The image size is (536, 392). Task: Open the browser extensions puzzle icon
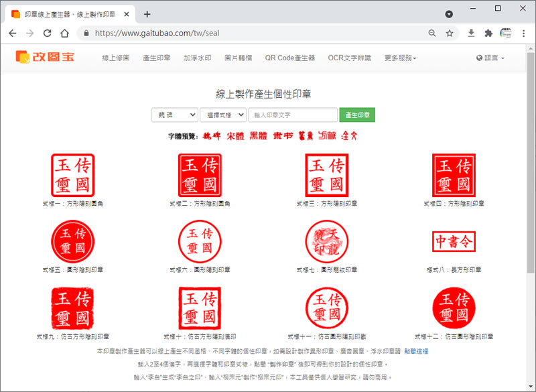tap(488, 33)
